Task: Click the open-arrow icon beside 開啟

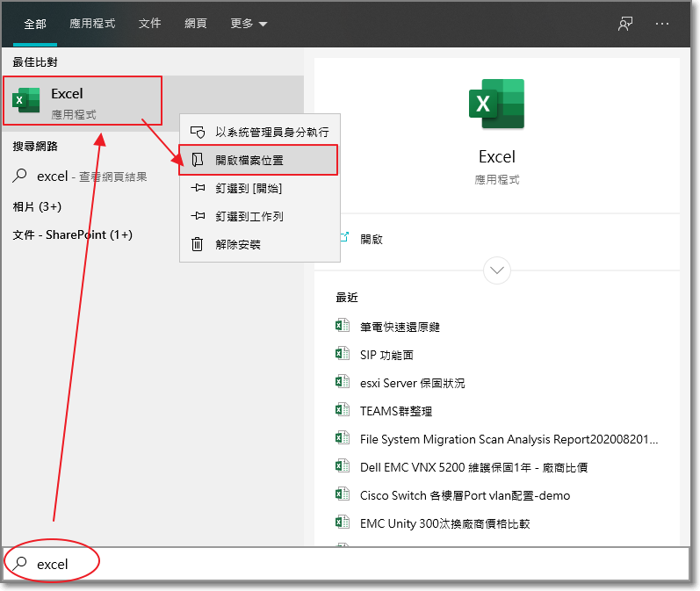Action: coord(343,236)
